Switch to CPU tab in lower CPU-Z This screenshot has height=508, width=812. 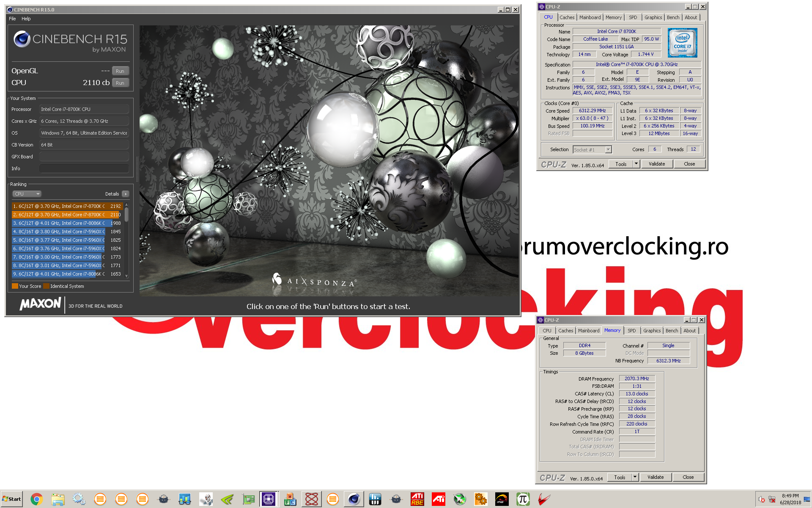pyautogui.click(x=547, y=331)
